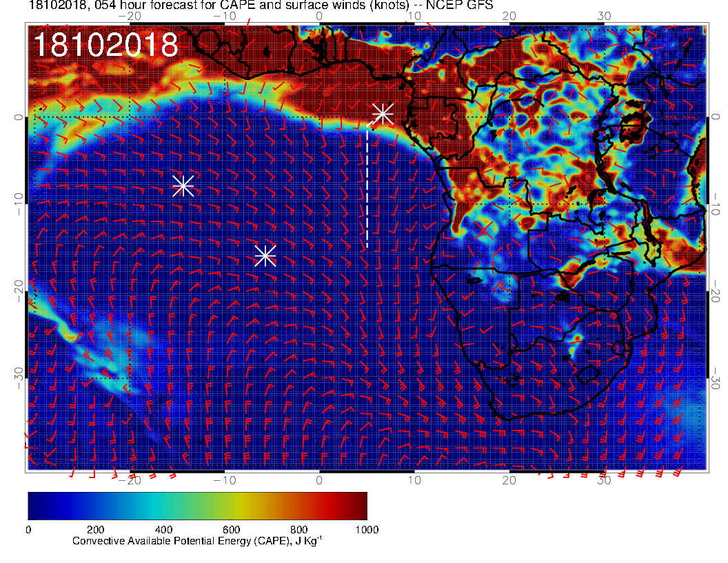Click the -10 longitude label on top axis

click(225, 17)
